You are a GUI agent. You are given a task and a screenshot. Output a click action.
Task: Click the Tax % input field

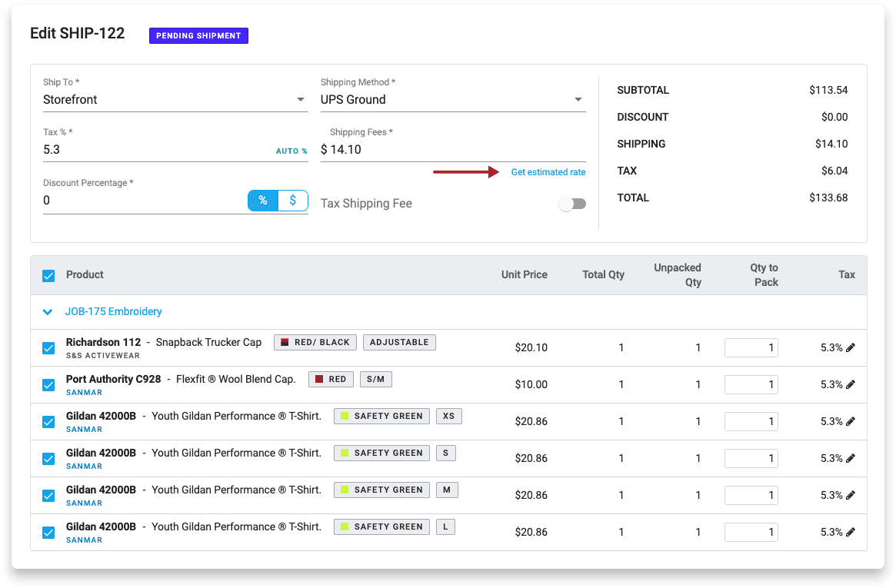pos(157,150)
